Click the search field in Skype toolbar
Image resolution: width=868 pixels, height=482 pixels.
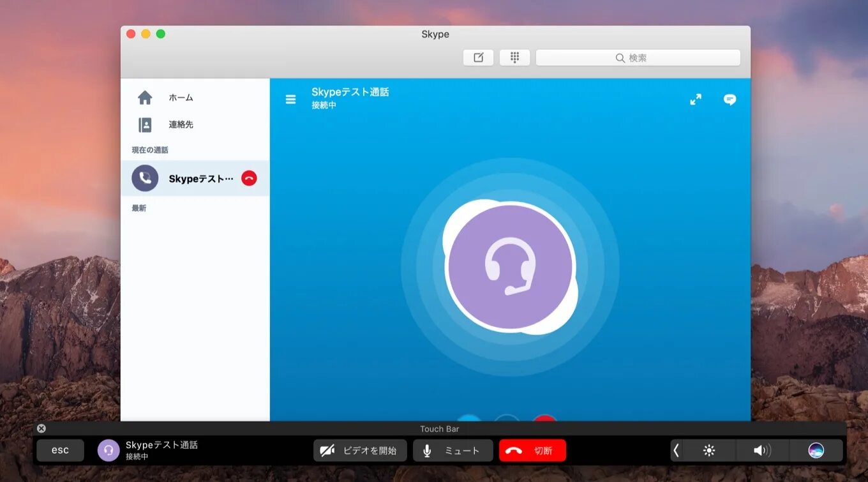pos(638,57)
